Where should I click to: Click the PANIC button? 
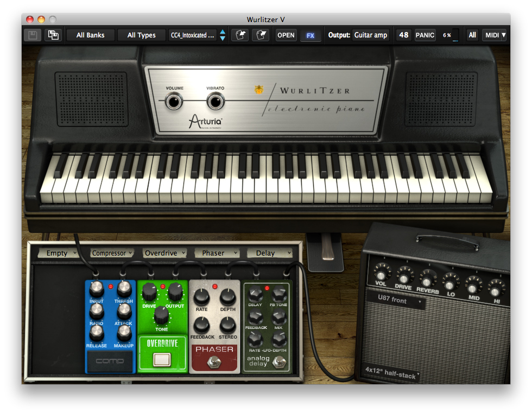pyautogui.click(x=425, y=35)
